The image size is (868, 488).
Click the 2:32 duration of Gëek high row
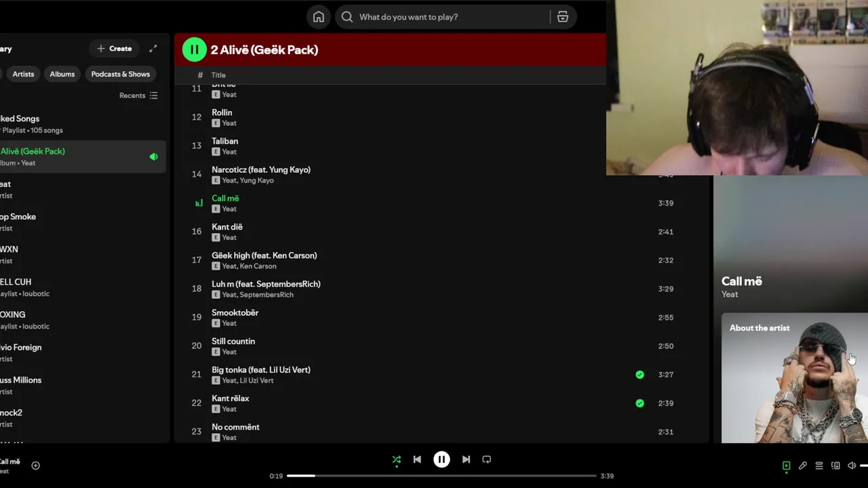click(x=665, y=260)
